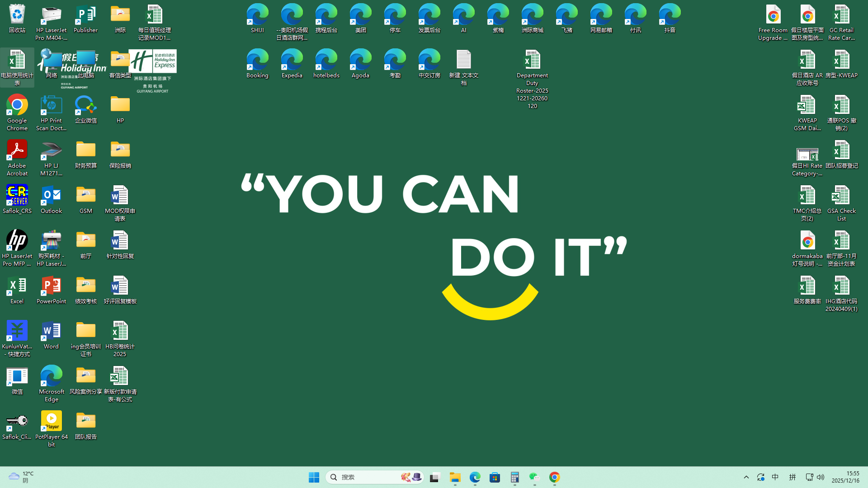Click the taskbar search box
The width and height of the screenshot is (868, 488).
366,477
